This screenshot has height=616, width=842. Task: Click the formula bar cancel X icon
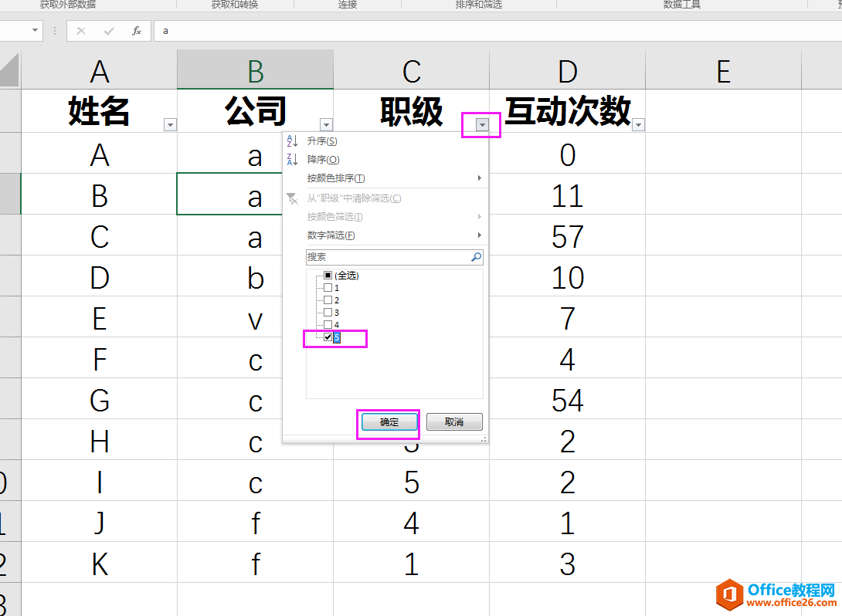tap(81, 31)
